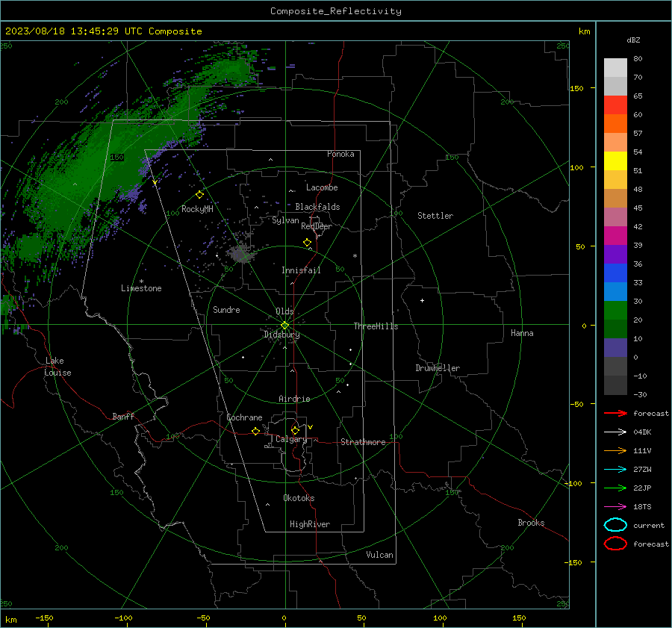Click the Okotoks map label
672x628 pixels.
[x=299, y=498]
